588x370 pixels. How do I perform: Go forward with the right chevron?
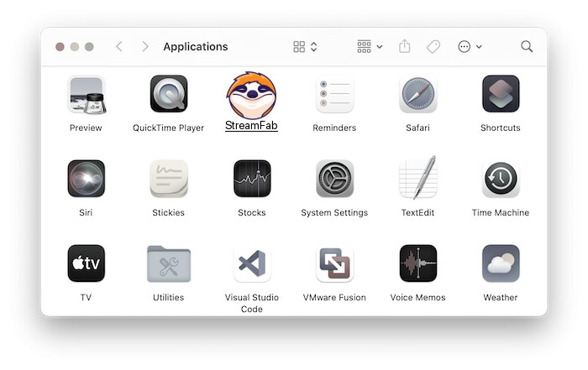click(145, 46)
